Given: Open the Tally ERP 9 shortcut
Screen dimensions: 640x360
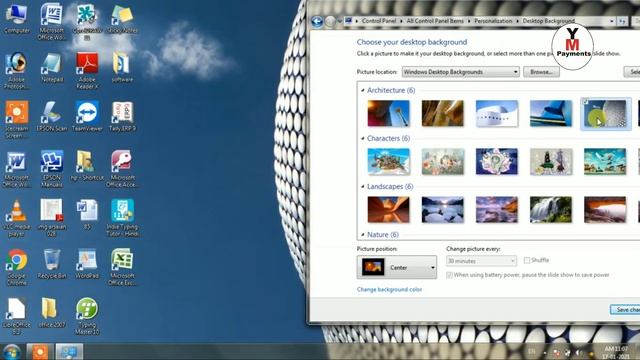Looking at the screenshot, I should click(x=122, y=116).
